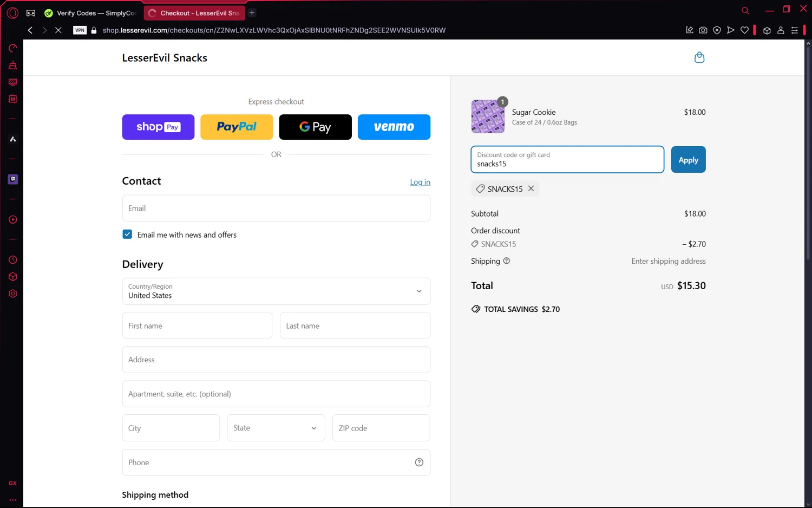The image size is (812, 508).
Task: Bookmark the page with the heart icon
Action: (745, 30)
